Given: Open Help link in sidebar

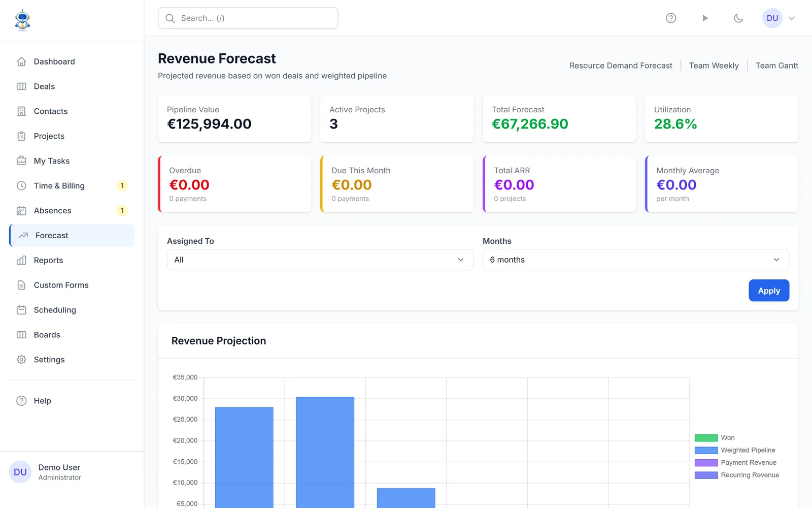Looking at the screenshot, I should point(72,401).
